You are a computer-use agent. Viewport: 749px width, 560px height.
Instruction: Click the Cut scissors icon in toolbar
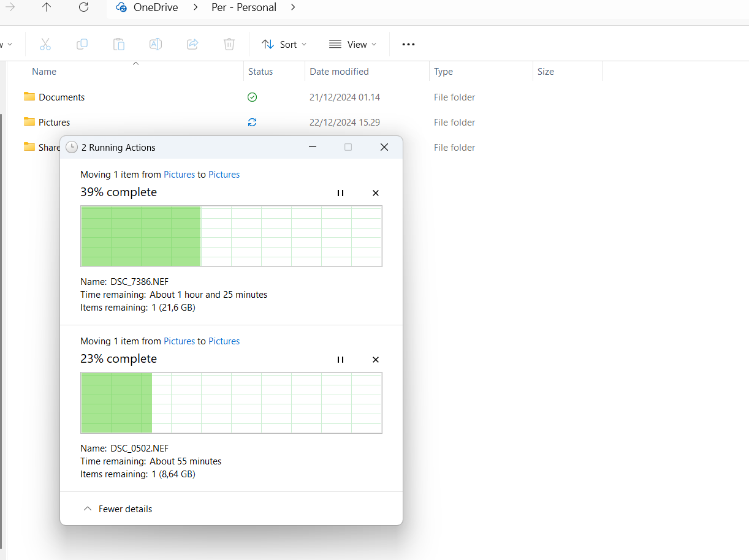pos(45,44)
